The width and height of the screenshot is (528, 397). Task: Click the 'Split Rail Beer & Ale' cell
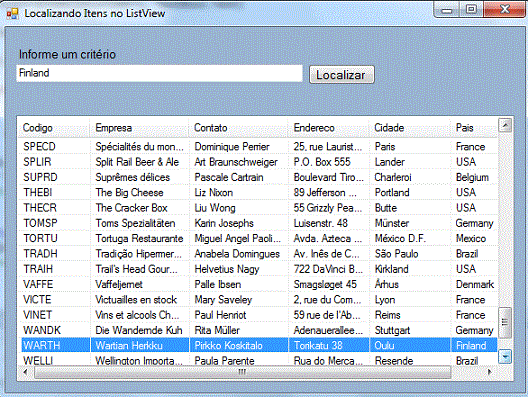(137, 162)
